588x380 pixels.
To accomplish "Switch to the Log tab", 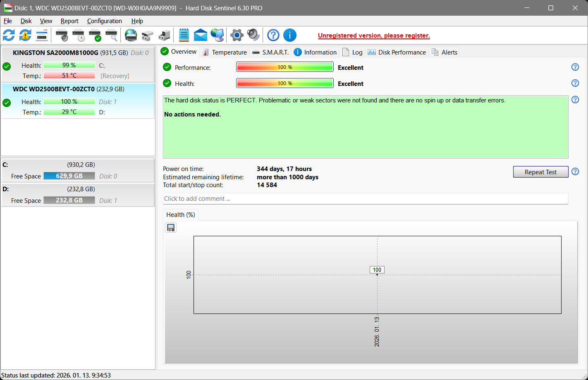I will click(x=352, y=52).
